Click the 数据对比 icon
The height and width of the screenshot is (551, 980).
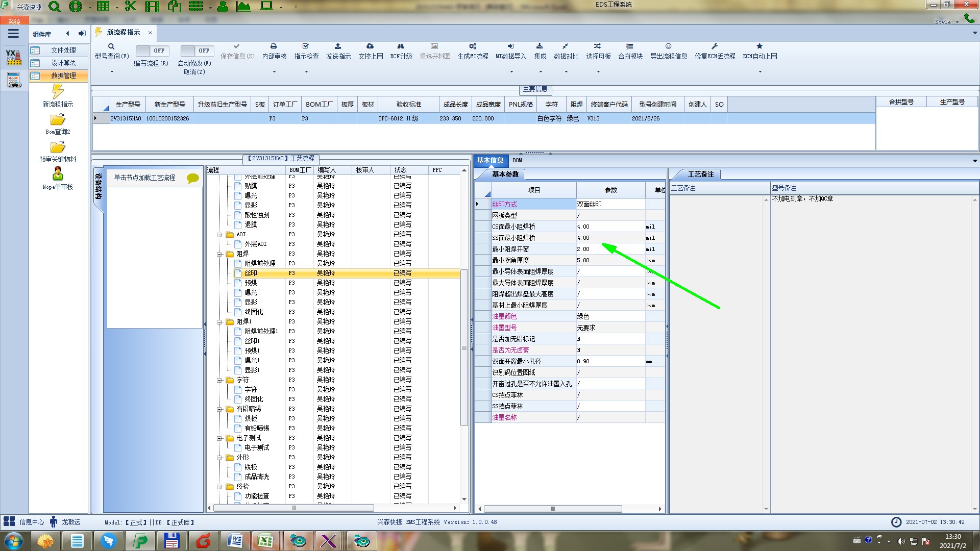(x=566, y=46)
